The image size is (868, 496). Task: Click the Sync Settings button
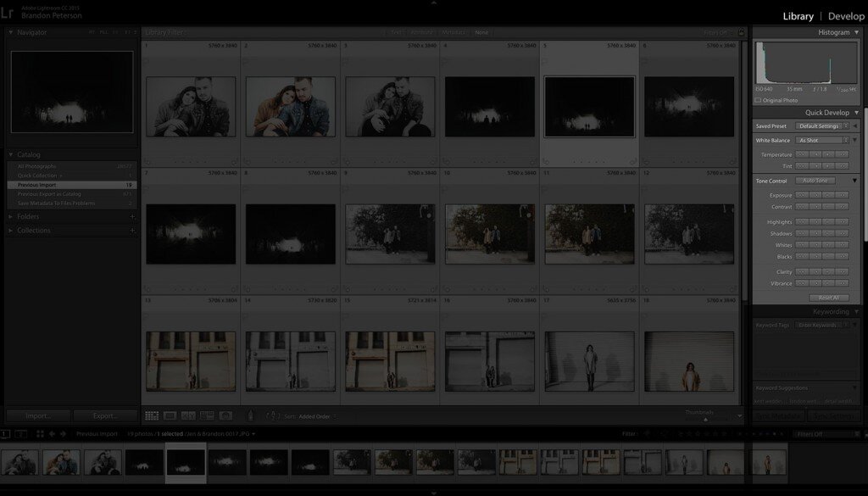click(x=834, y=416)
